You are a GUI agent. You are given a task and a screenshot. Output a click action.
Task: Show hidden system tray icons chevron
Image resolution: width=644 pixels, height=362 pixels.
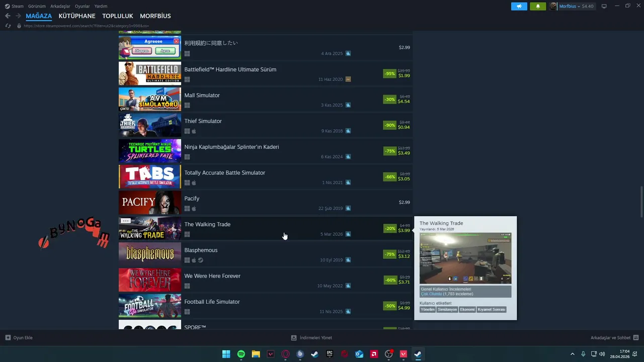pyautogui.click(x=572, y=354)
